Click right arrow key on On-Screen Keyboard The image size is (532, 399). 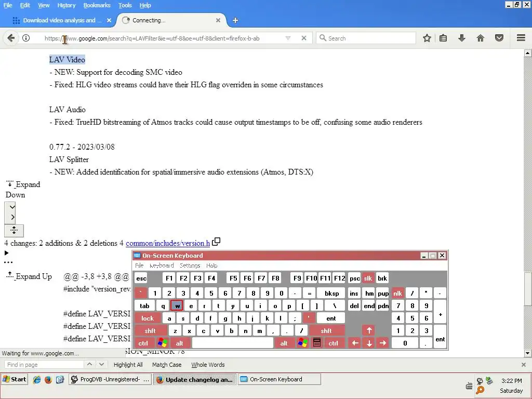tap(383, 343)
